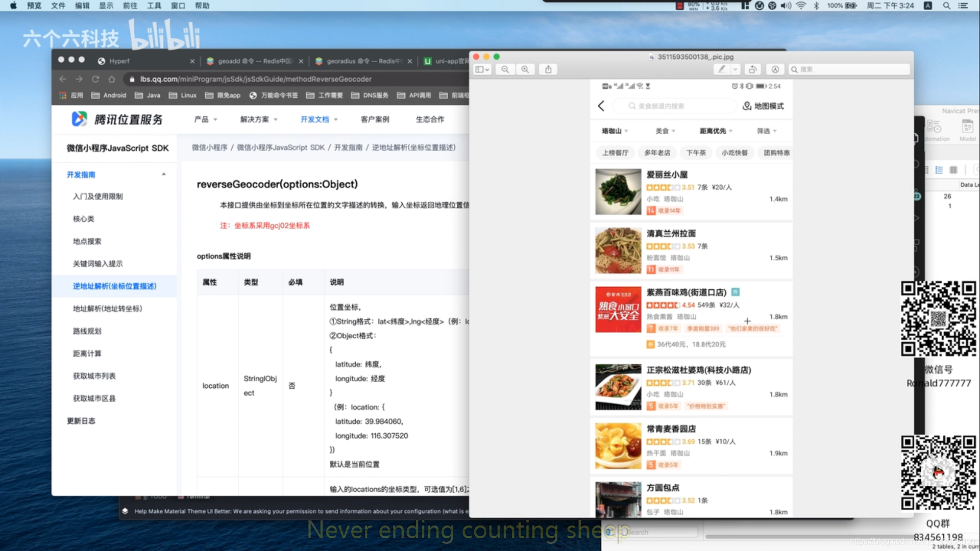Open the 开发文档 dropdown in navigation

[x=319, y=119]
